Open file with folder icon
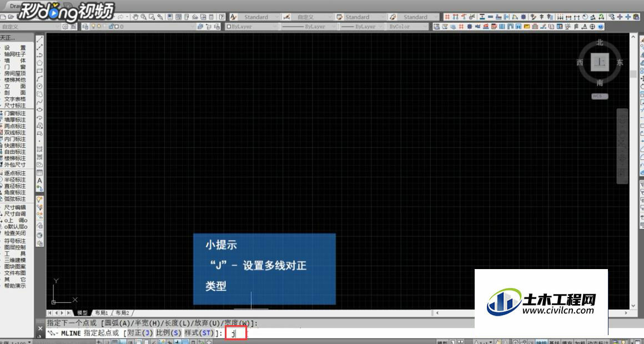The width and height of the screenshot is (644, 344). [10, 17]
